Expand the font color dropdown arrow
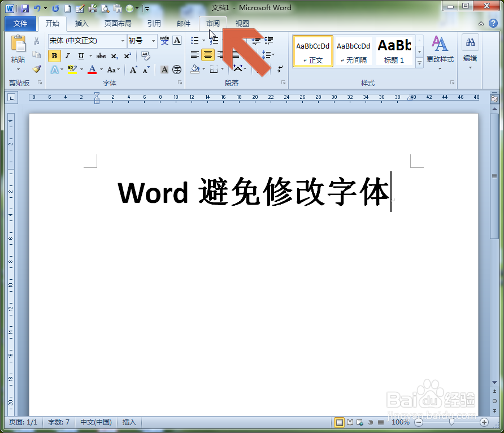The width and height of the screenshot is (504, 433). (x=101, y=70)
